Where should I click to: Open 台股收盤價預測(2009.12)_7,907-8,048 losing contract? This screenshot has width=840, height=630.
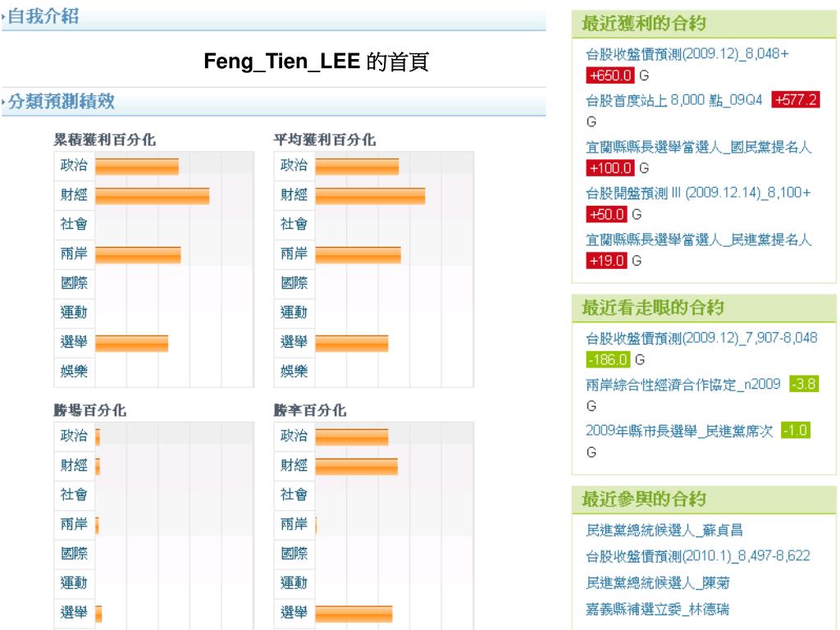(x=701, y=338)
